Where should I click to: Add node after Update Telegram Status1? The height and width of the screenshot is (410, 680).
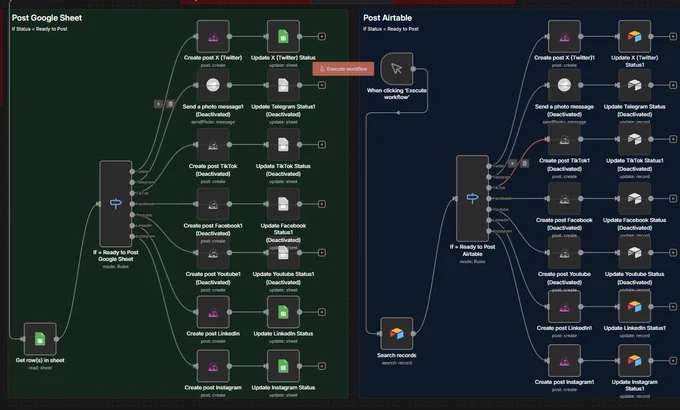coord(322,85)
